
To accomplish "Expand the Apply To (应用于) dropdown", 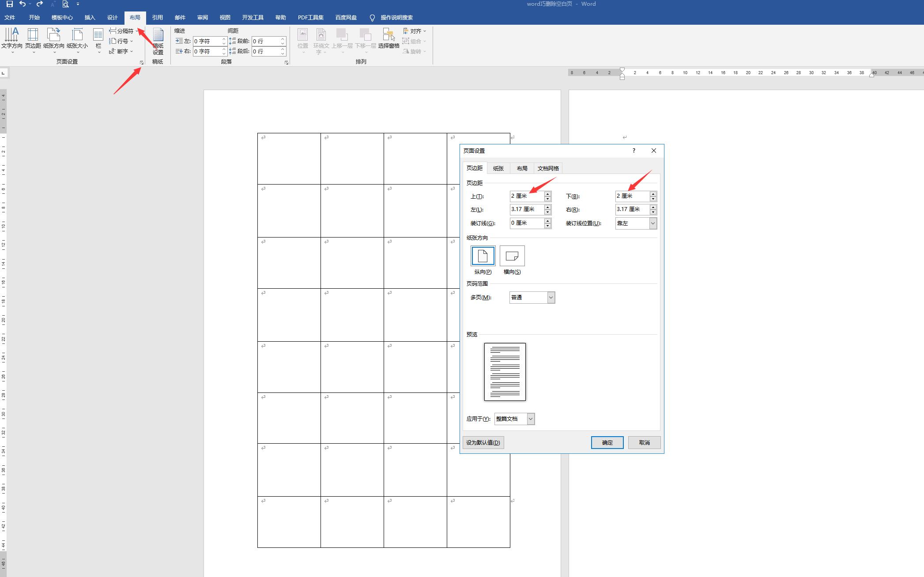I will 531,419.
